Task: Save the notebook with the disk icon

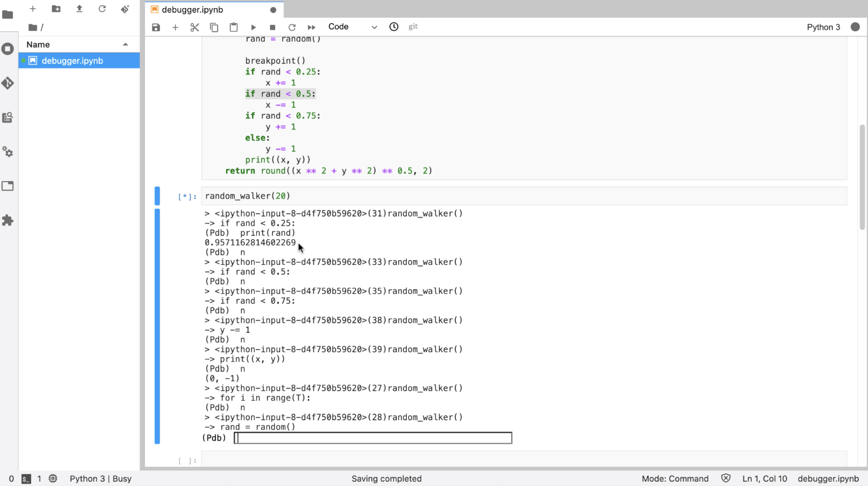Action: (x=156, y=27)
